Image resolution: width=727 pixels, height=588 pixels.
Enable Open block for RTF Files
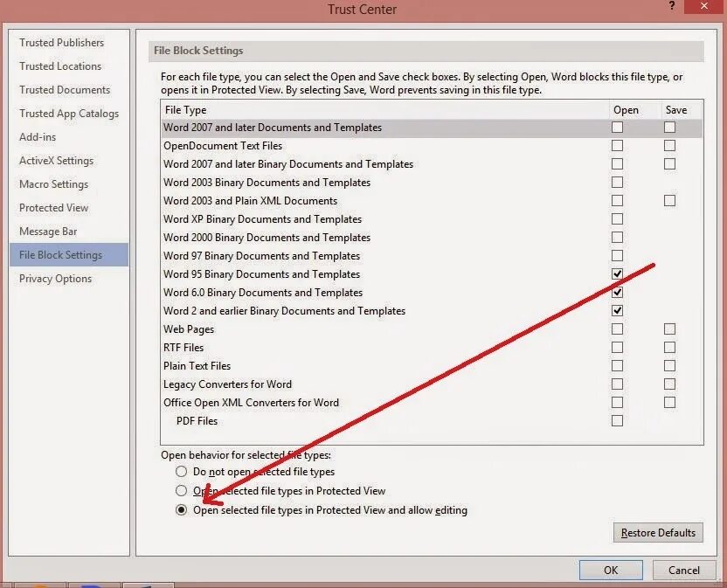(617, 348)
